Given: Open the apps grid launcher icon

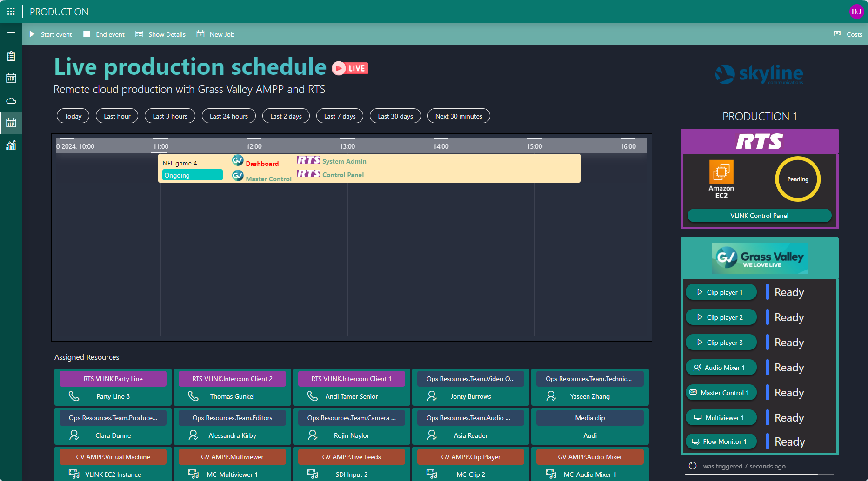Looking at the screenshot, I should 11,12.
